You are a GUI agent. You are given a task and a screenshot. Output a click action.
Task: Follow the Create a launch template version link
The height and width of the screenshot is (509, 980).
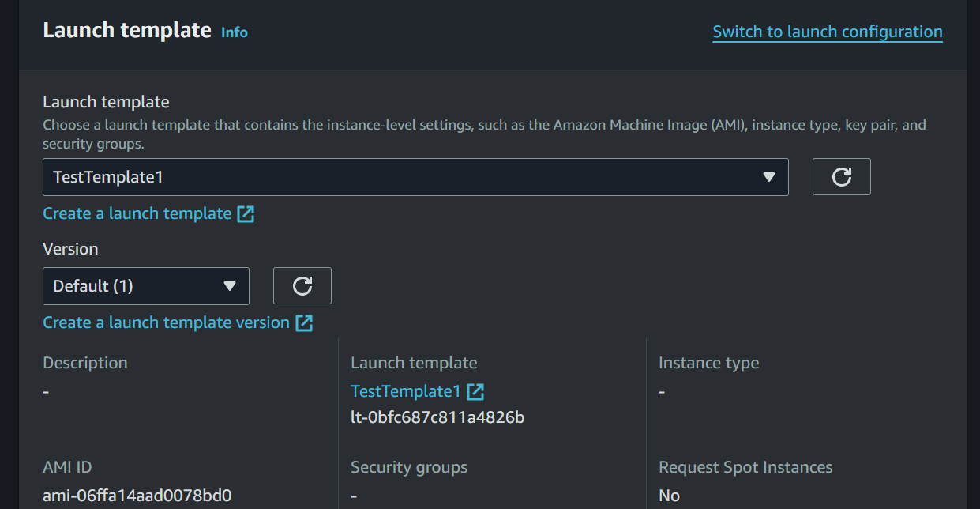166,323
